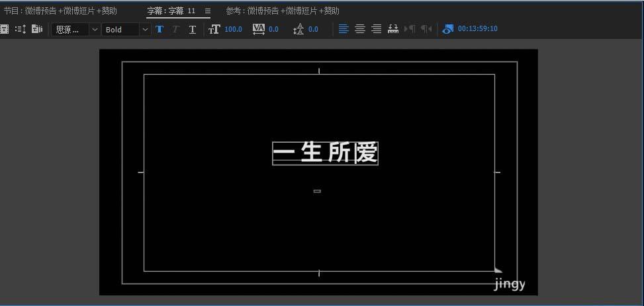Open the Bold font style dropdown
The width and height of the screenshot is (644, 306).
pos(126,30)
